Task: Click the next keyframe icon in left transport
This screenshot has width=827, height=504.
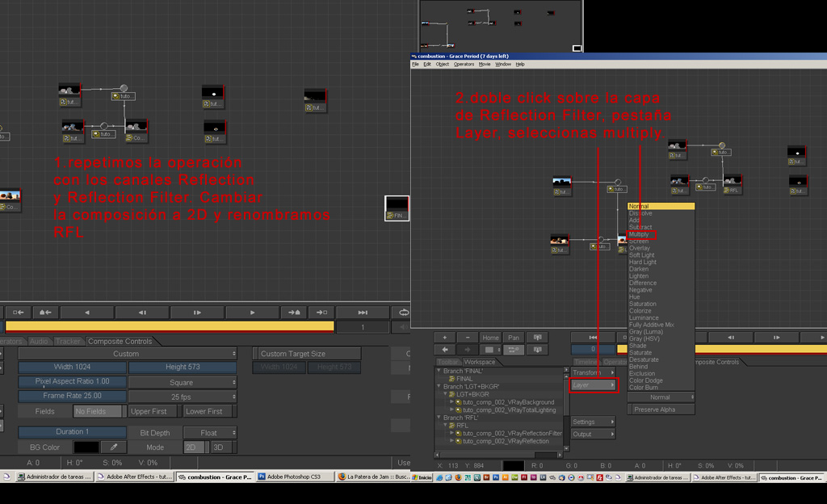Action: coord(294,313)
